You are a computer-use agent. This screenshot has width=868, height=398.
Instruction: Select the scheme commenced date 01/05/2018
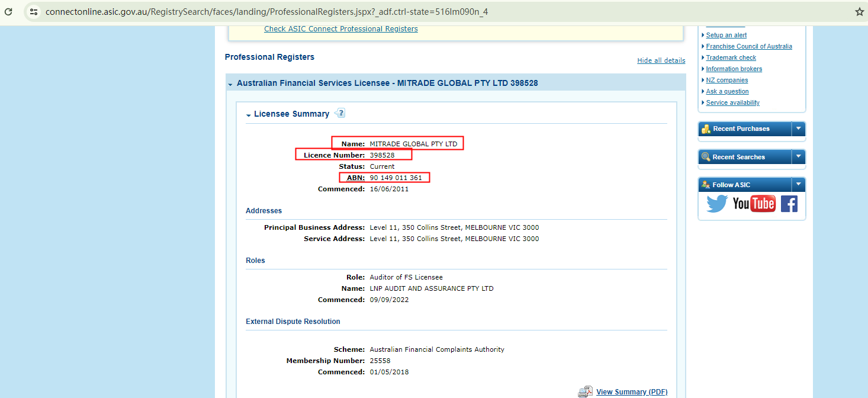click(389, 372)
